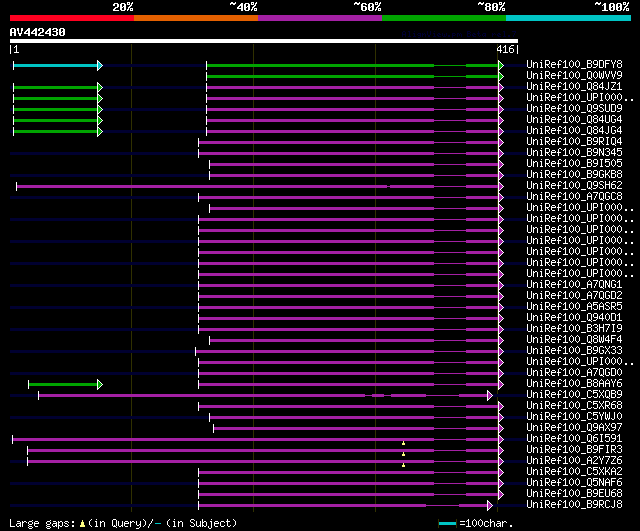Select the UniRef100_B9EU68 label
The height and width of the screenshot is (531, 640).
point(574,493)
